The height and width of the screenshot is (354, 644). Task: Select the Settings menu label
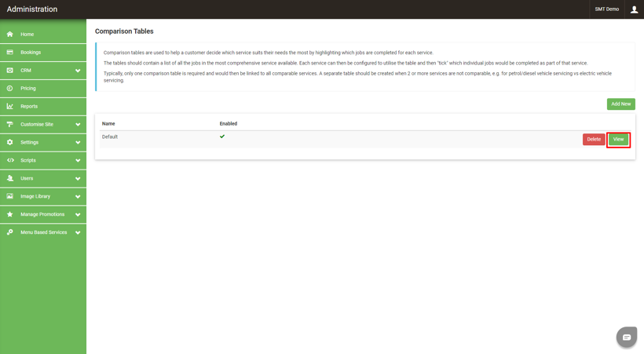pos(30,142)
